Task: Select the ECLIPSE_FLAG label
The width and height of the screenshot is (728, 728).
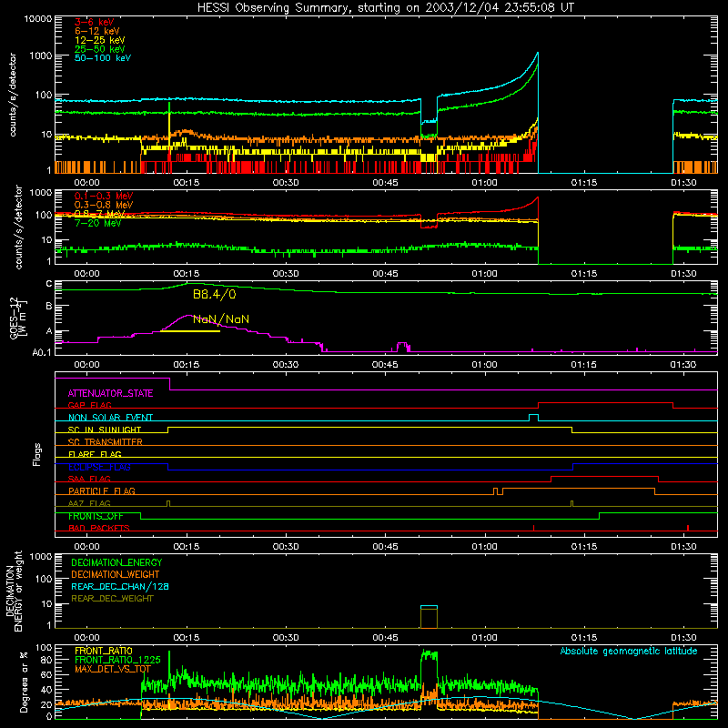Action: click(99, 467)
